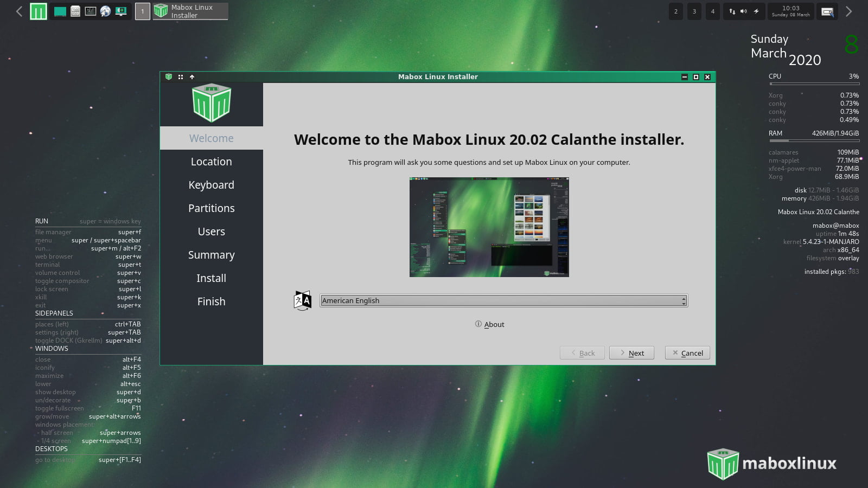Switch to workspace 2
The image size is (868, 488).
pos(676,11)
